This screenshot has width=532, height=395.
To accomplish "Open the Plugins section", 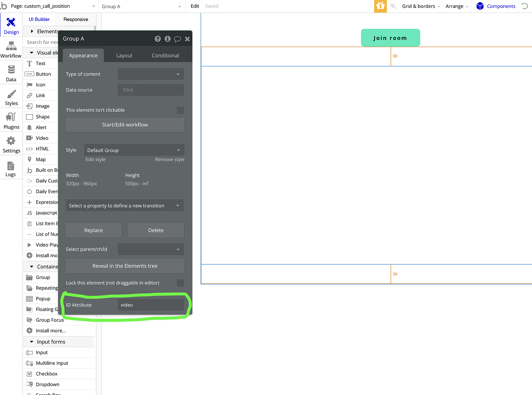I will [11, 121].
